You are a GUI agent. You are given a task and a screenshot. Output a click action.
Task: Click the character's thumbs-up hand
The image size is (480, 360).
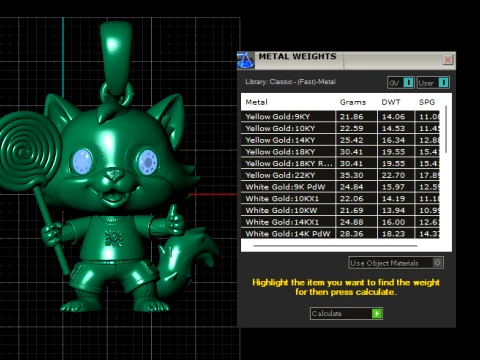point(175,221)
